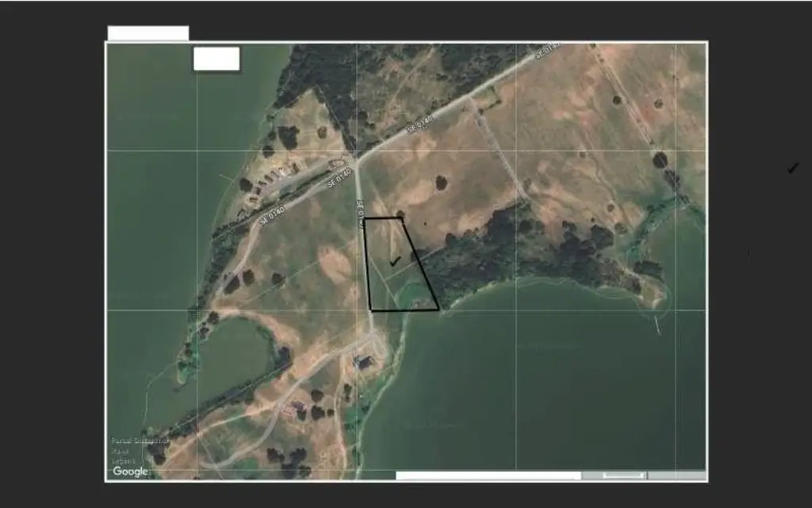
Task: Click the checkmark inside the outlined parcel
Action: click(x=395, y=260)
